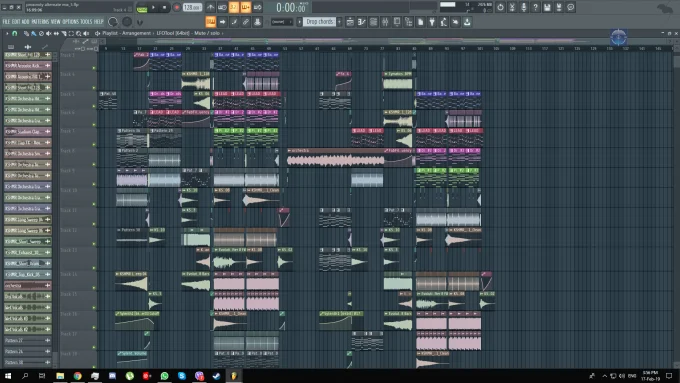Open the Drop chords pattern selector

(320, 22)
